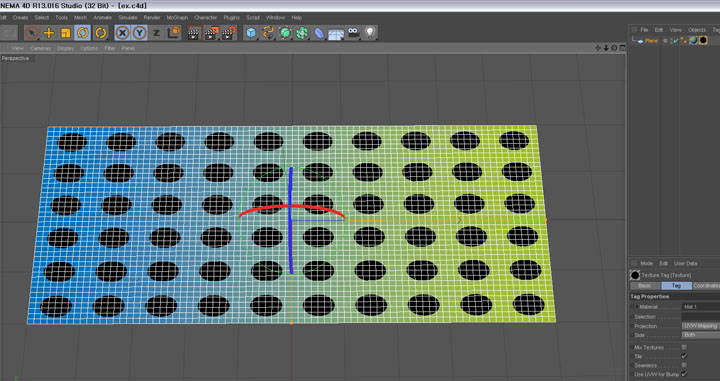Click the Material field containing Mat.1
This screenshot has width=720, height=381.
(x=701, y=307)
